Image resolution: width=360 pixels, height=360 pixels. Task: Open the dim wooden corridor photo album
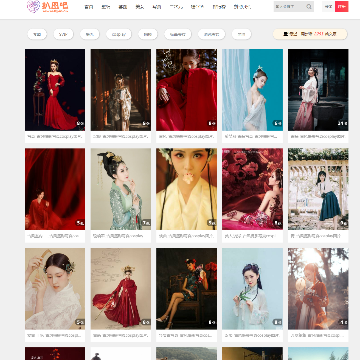[x=121, y=90]
